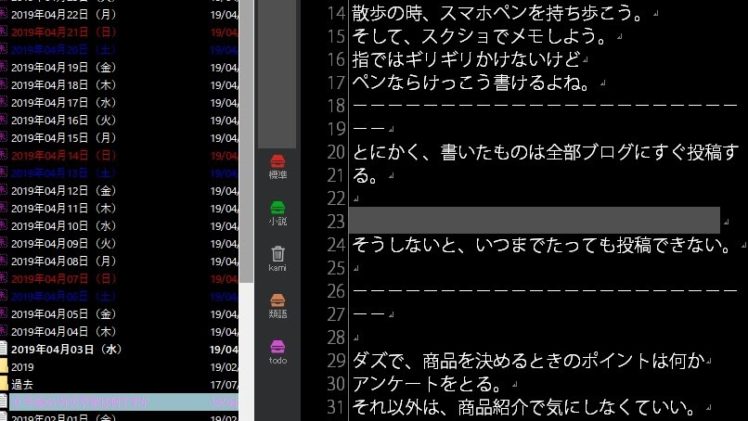The width and height of the screenshot is (748, 421).
Task: Select the red 2019年04月14日（日） entry
Action: click(65, 156)
